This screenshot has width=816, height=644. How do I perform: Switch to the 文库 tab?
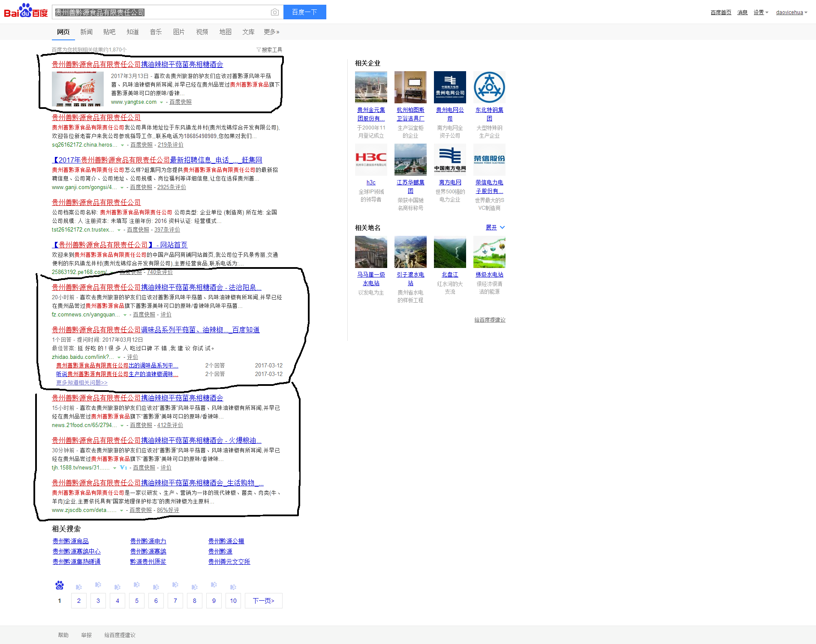(248, 32)
